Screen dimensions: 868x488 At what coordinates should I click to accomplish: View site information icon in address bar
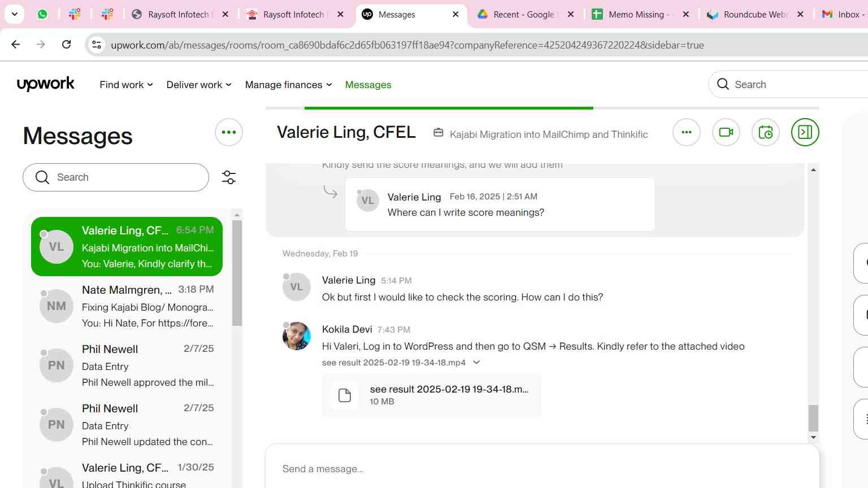[x=97, y=45]
